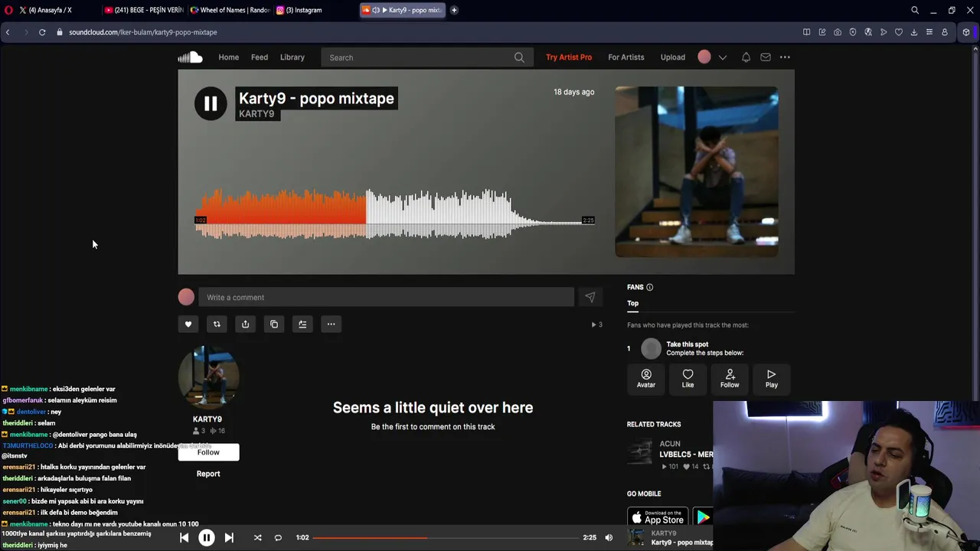The width and height of the screenshot is (980, 551).
Task: Open the browser downloads icon
Action: (914, 32)
